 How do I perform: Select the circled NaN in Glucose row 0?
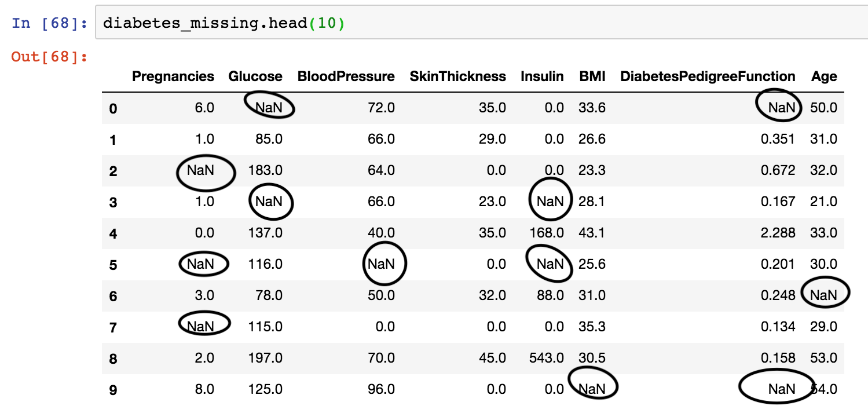click(269, 107)
